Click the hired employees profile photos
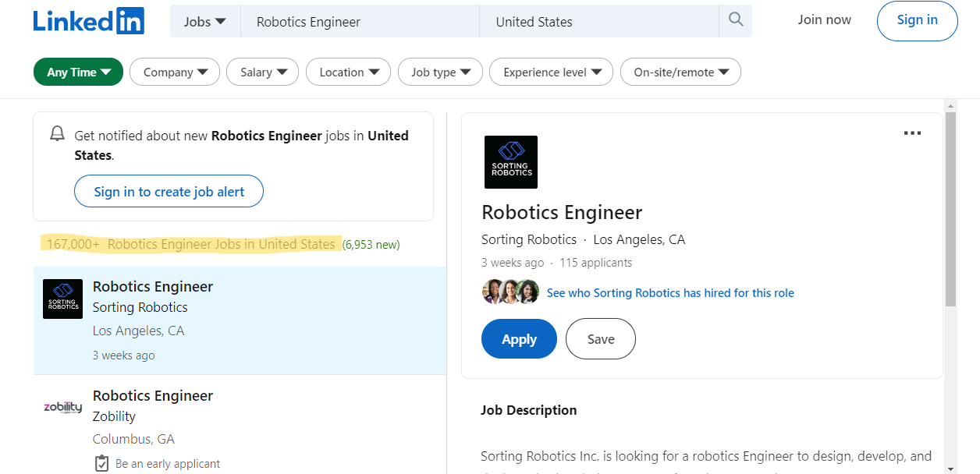Screen dimensions: 980x474 [x=511, y=292]
